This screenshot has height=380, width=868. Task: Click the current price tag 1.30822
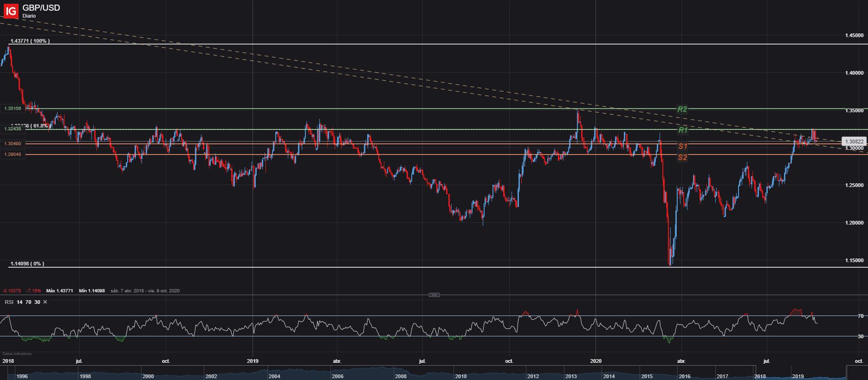(854, 142)
